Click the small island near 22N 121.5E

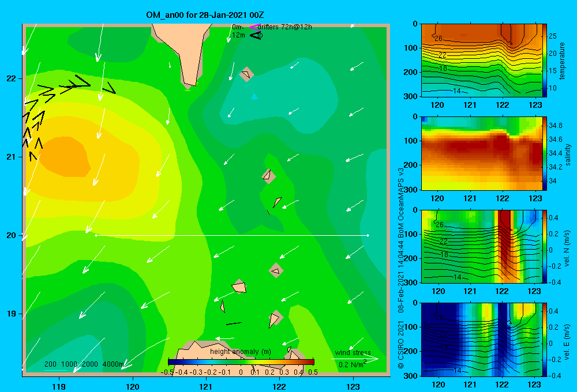246,74
